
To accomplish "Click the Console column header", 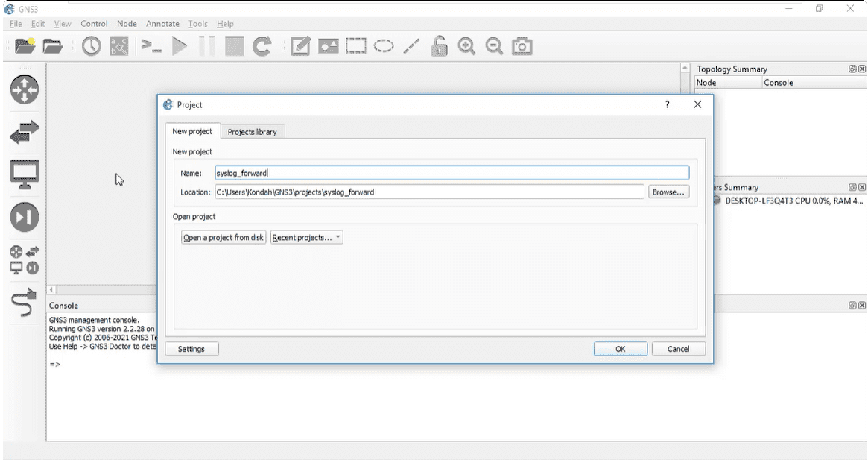I will (814, 83).
